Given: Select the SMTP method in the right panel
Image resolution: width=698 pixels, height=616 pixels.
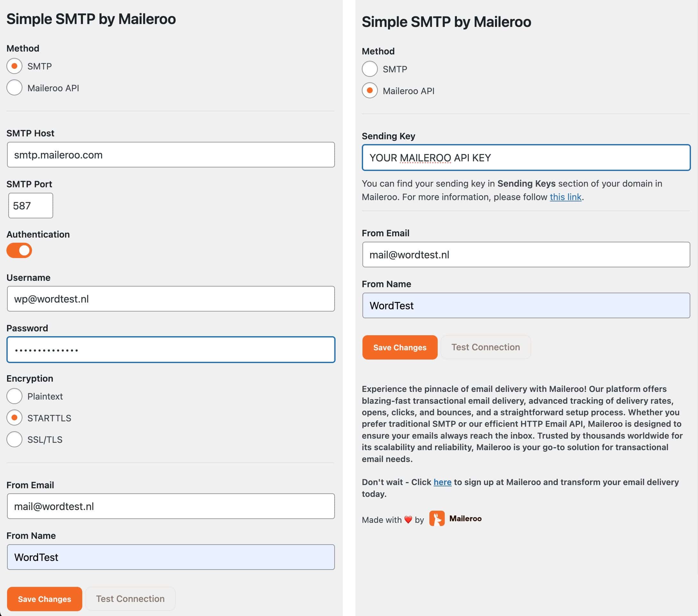Looking at the screenshot, I should 369,69.
